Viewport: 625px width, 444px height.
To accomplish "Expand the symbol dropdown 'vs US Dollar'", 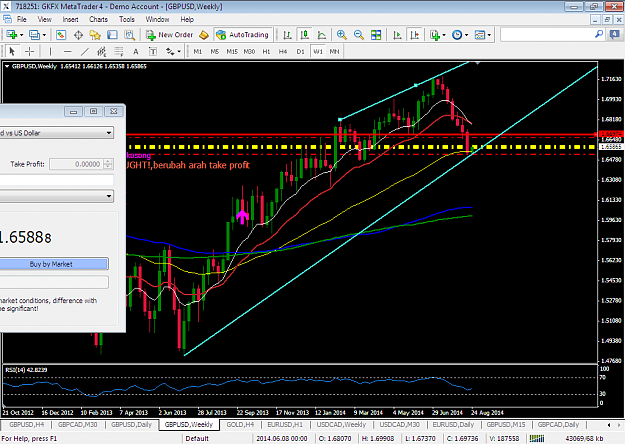I will 109,133.
